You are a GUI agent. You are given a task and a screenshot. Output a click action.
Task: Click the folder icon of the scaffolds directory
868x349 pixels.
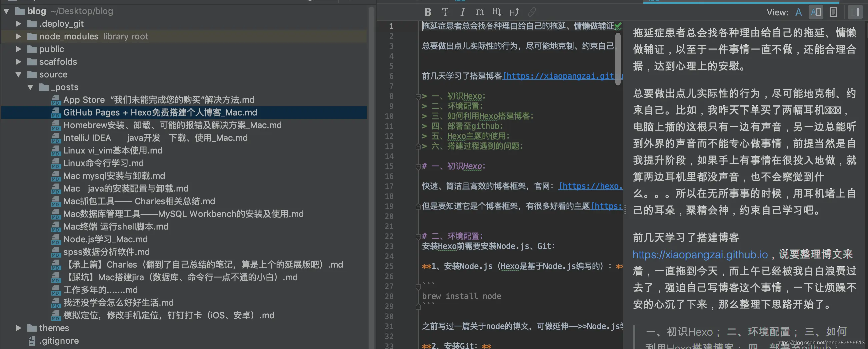(x=32, y=62)
